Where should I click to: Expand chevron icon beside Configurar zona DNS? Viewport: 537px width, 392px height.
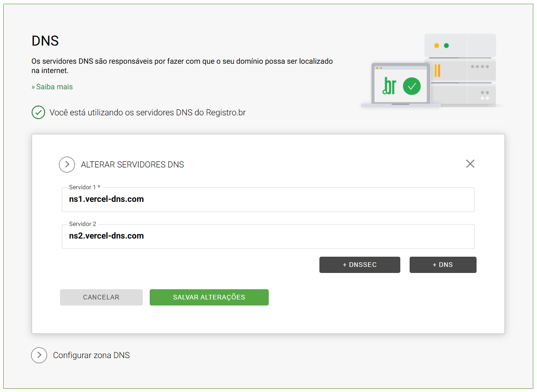39,355
